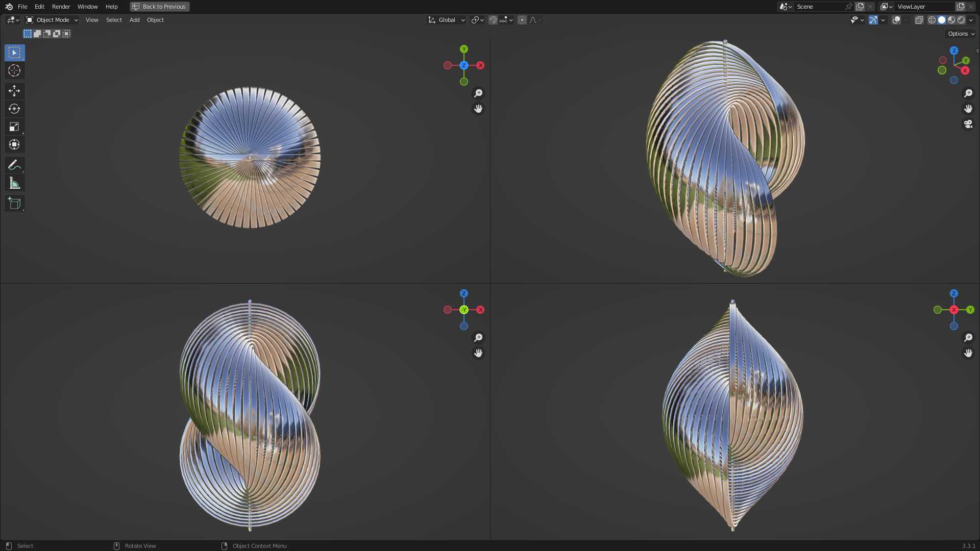Click the pin scene icon
The image size is (980, 551).
(849, 7)
